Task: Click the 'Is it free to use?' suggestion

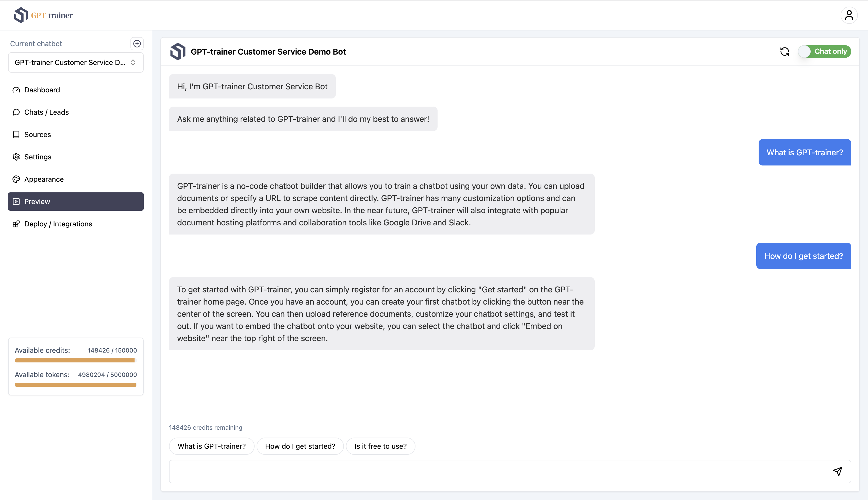Action: 380,446
